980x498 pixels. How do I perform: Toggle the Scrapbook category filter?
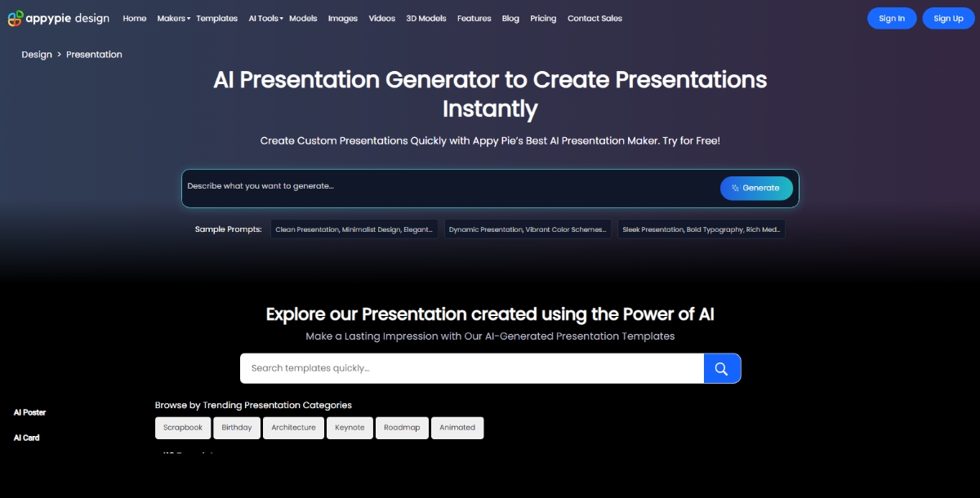(182, 427)
